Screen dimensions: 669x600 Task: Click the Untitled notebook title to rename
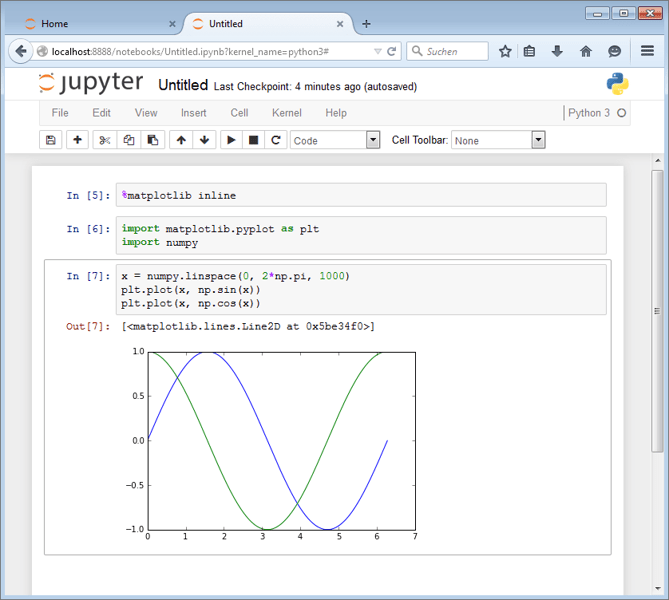tap(183, 86)
